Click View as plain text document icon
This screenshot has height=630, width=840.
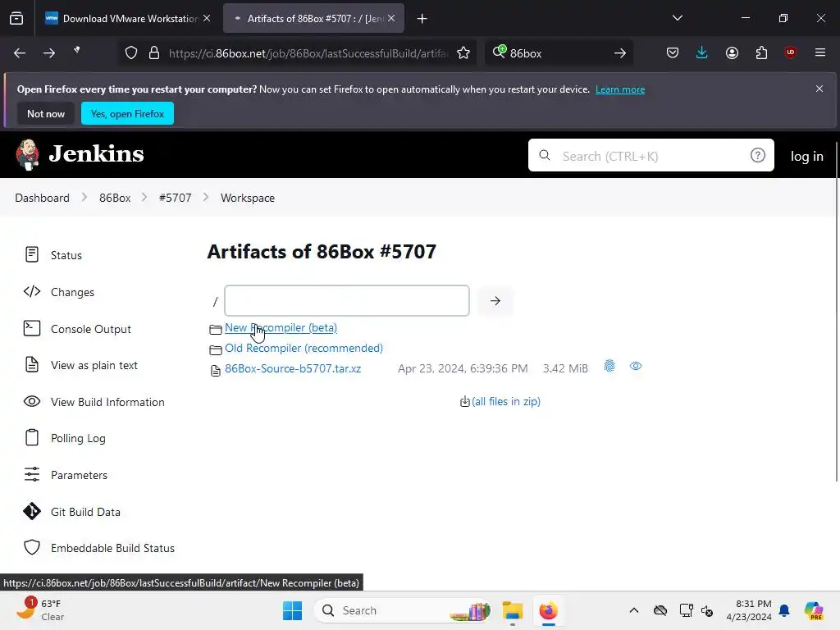[32, 365]
